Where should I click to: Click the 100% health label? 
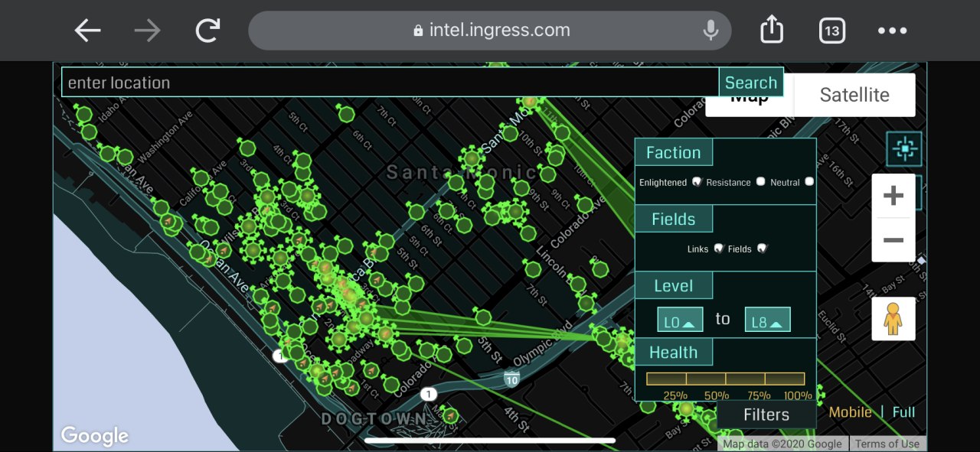tap(798, 395)
